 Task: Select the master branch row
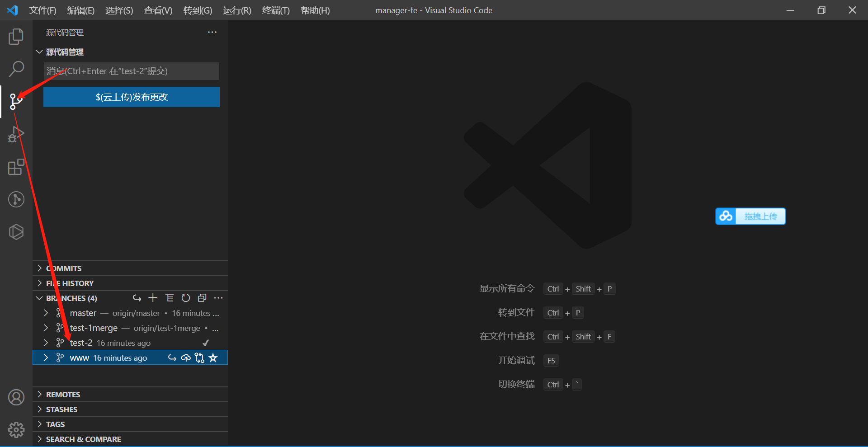130,313
